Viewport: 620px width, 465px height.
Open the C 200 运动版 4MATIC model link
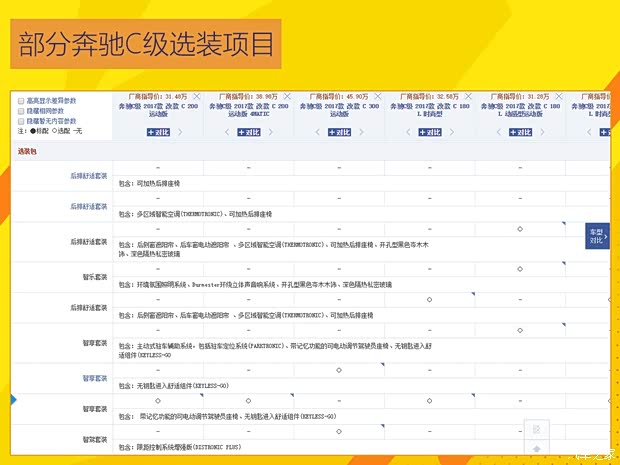point(249,110)
